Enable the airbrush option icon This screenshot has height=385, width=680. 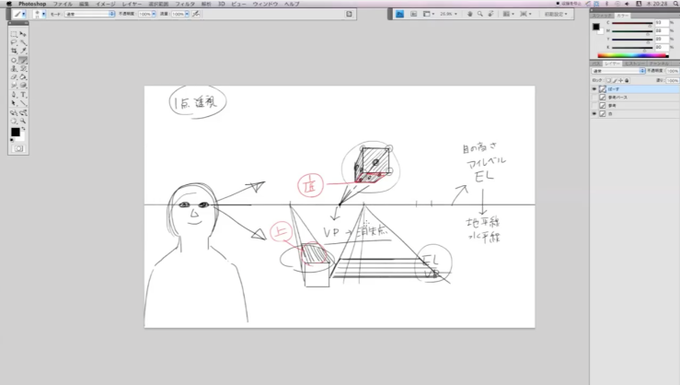click(196, 14)
